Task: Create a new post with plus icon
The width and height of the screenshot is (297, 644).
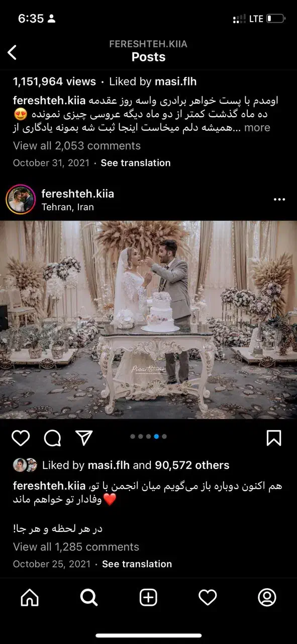Action: point(148,597)
